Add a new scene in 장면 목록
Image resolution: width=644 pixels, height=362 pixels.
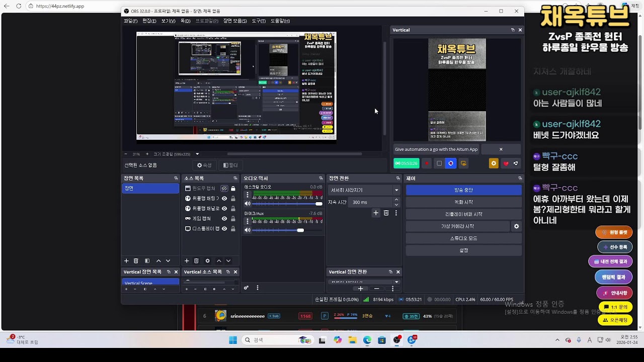[x=126, y=261]
